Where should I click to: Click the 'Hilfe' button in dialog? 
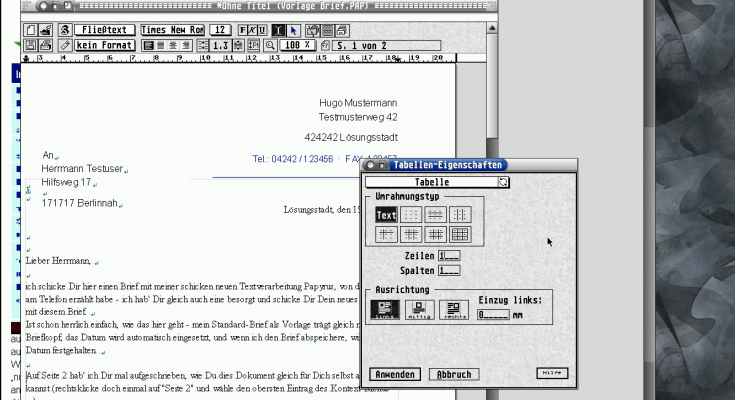[x=552, y=373]
